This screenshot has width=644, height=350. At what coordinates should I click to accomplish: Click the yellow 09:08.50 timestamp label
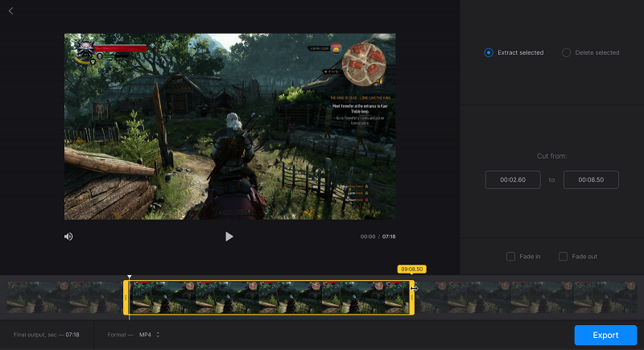point(412,270)
